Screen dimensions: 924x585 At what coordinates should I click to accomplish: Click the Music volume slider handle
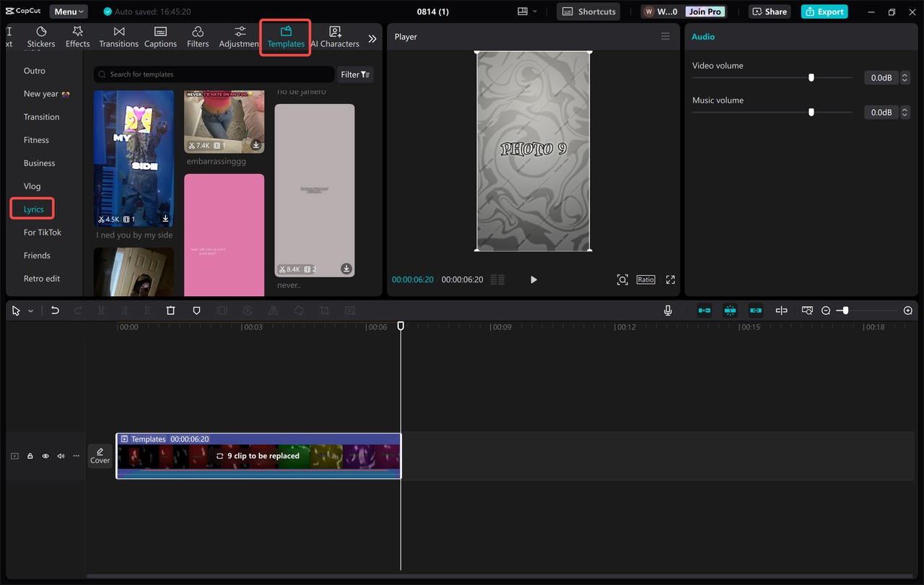[x=811, y=112]
